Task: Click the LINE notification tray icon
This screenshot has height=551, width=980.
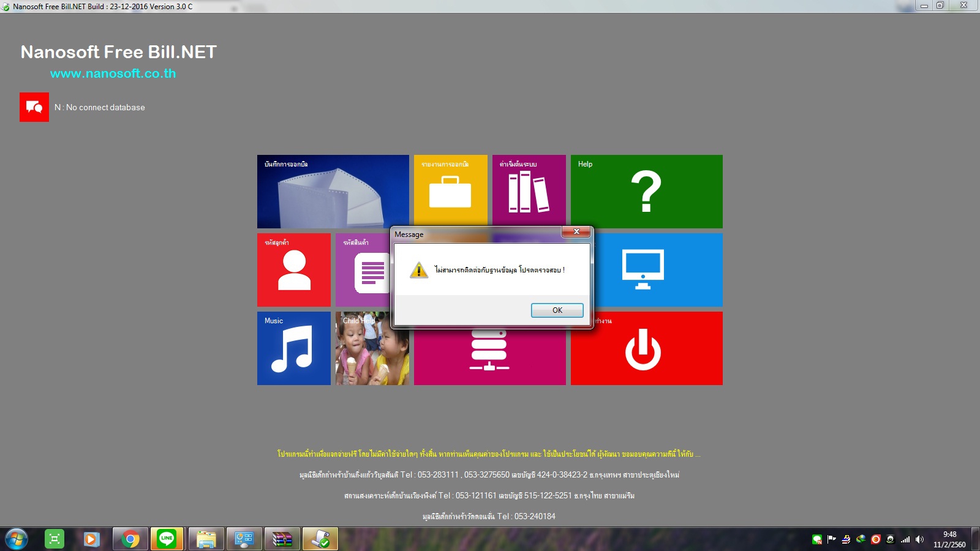Action: pos(816,539)
